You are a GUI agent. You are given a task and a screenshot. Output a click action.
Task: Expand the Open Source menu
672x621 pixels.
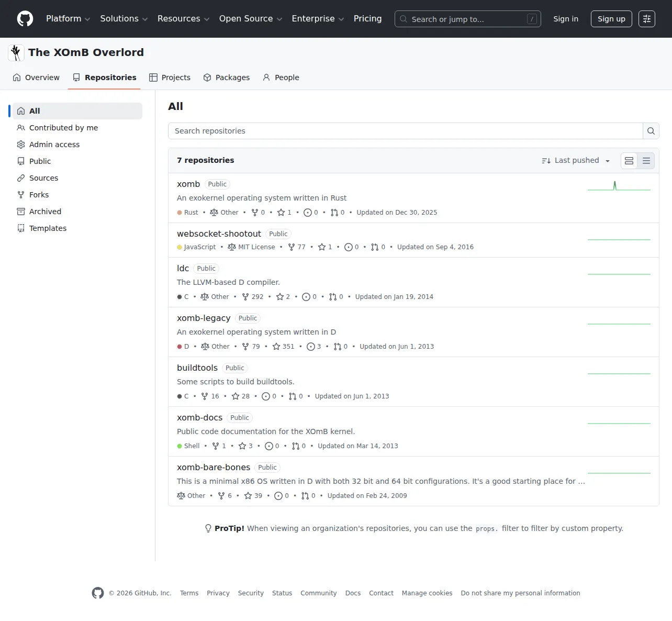[251, 19]
